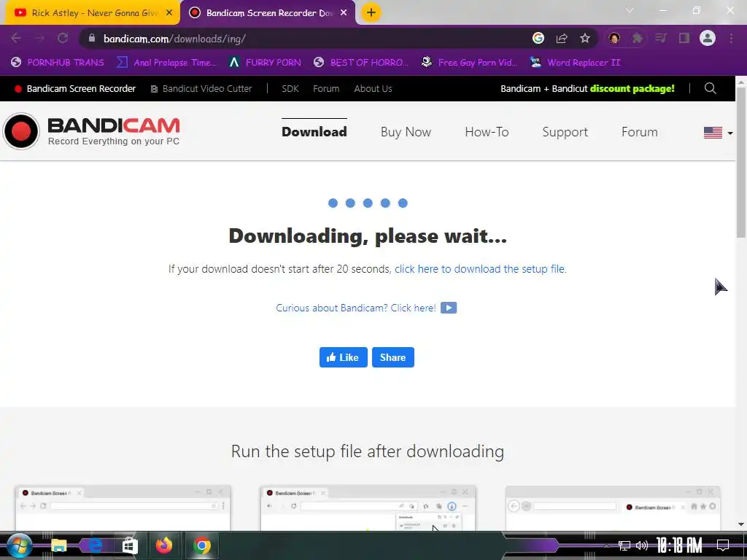Launch Firefox from the taskbar
Viewport: 747px width, 560px height.
coord(164,545)
